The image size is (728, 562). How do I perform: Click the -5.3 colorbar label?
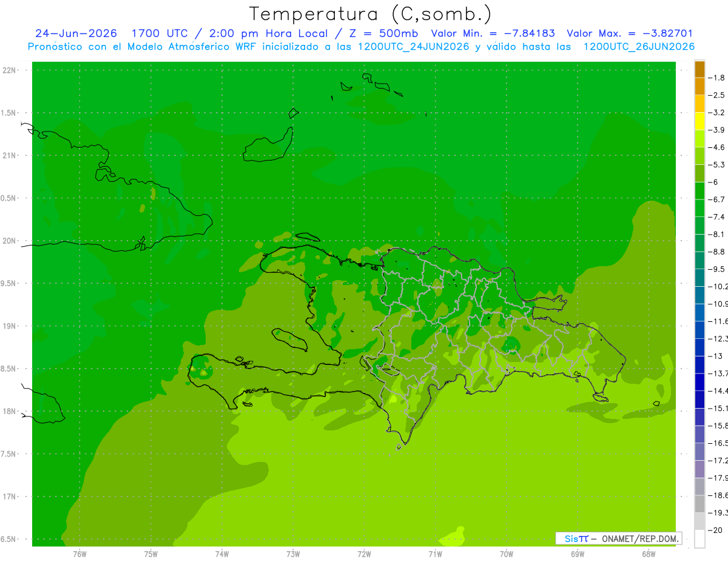click(716, 164)
